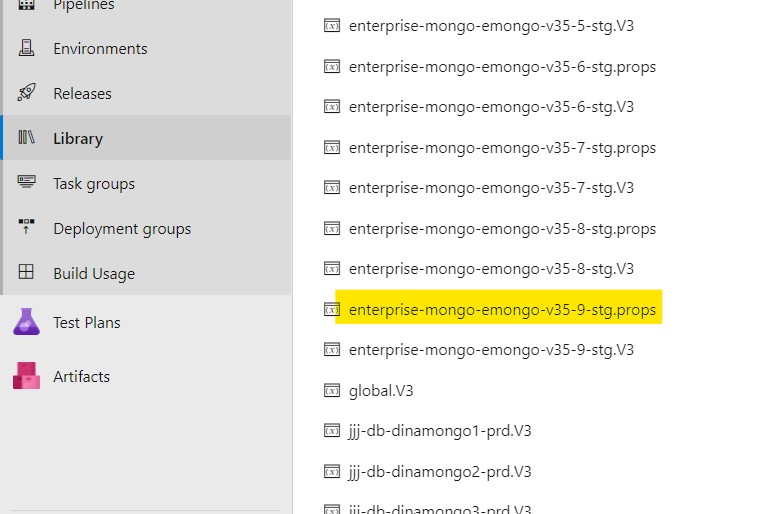Select enterprise-mongo-emongo-v35-7-stg.props in list
The height and width of the screenshot is (514, 765).
click(502, 147)
